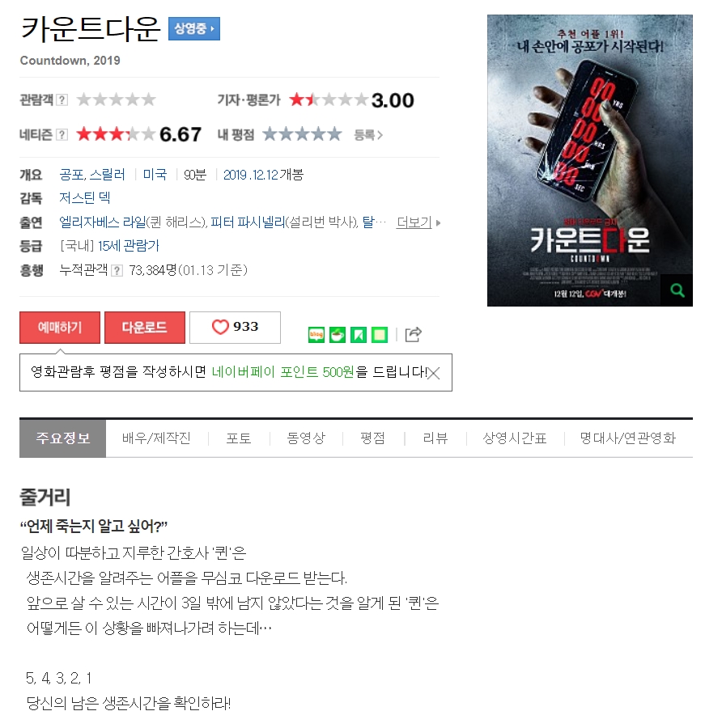Expand cast list with 더보기

tap(418, 222)
